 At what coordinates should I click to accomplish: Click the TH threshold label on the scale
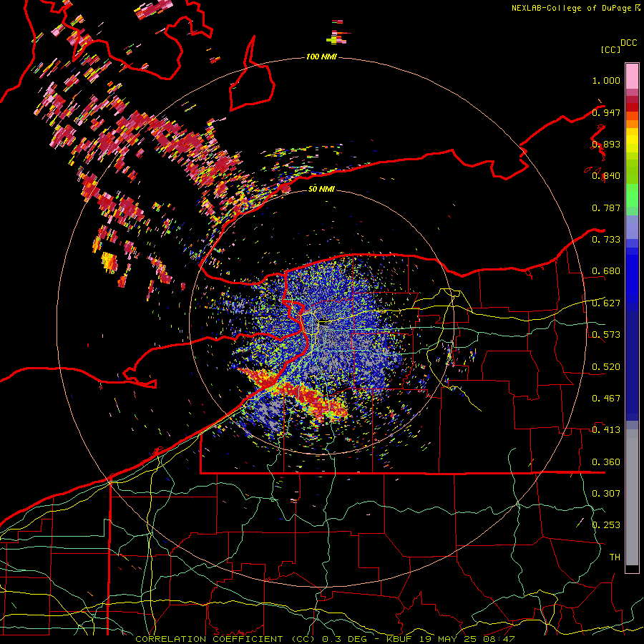tap(615, 557)
